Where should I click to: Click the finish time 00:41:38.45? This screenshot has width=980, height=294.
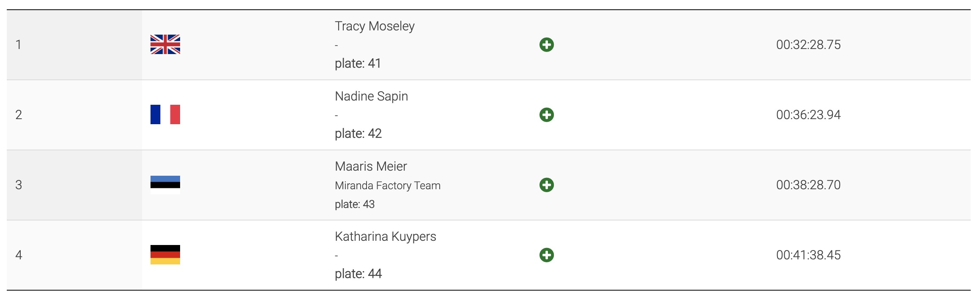[x=808, y=255]
